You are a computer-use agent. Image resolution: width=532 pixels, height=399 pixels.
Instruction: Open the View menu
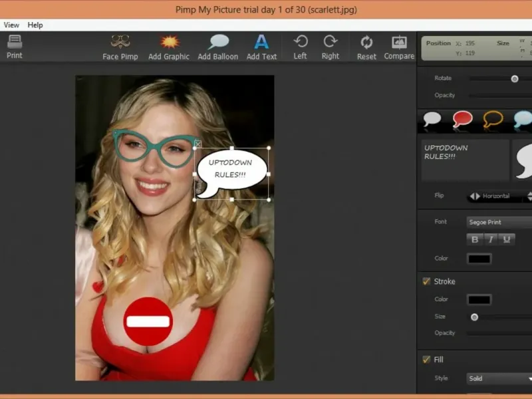click(11, 25)
